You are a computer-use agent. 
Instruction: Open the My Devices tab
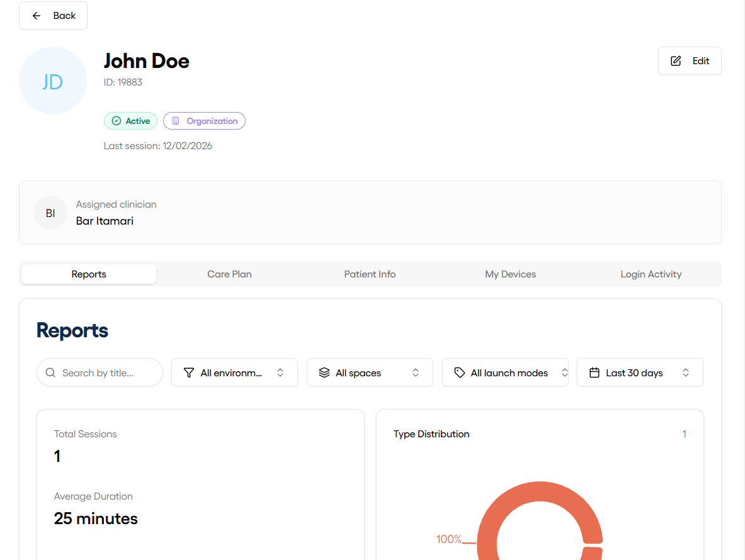point(510,274)
